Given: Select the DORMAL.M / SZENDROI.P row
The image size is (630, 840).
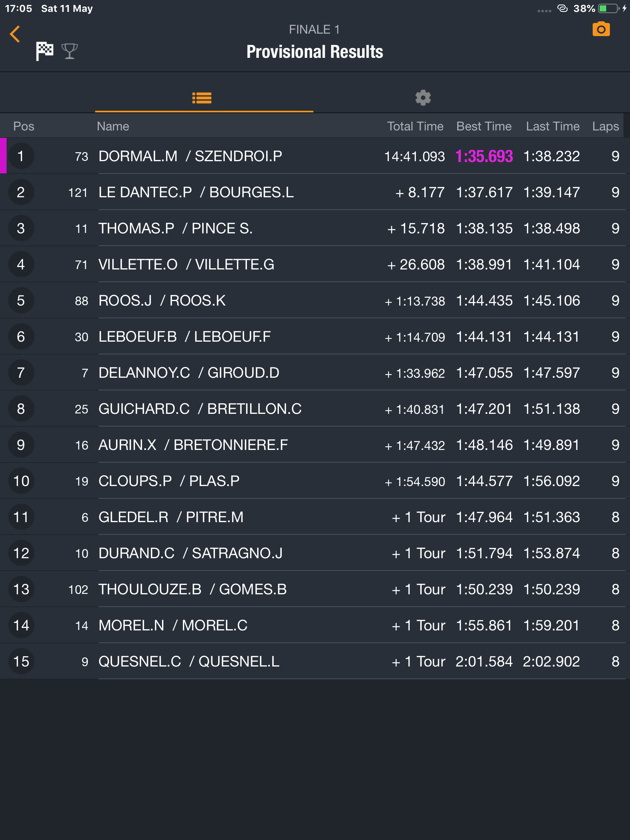Looking at the screenshot, I should [x=315, y=156].
